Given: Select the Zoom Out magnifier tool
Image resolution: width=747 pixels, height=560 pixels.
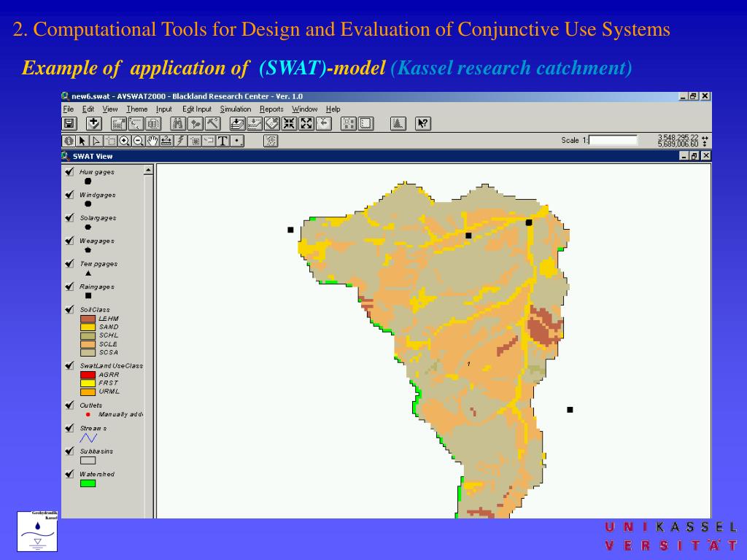Looking at the screenshot, I should [x=139, y=141].
